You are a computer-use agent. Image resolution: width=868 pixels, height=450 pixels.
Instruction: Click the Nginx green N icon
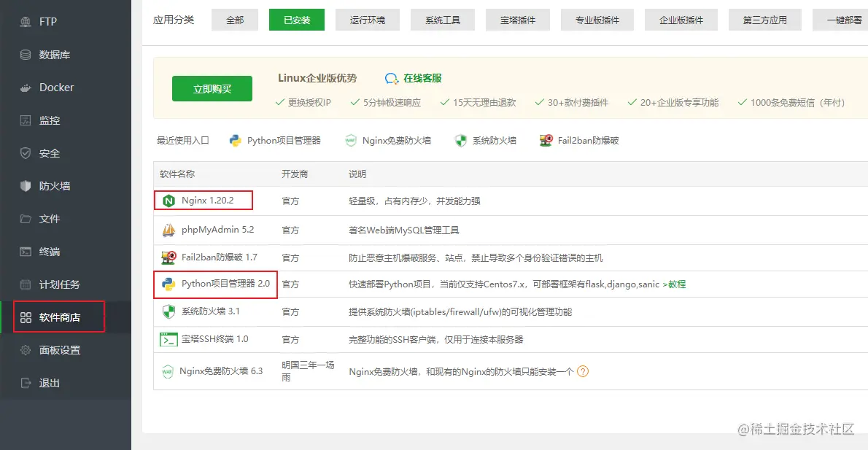pos(168,201)
